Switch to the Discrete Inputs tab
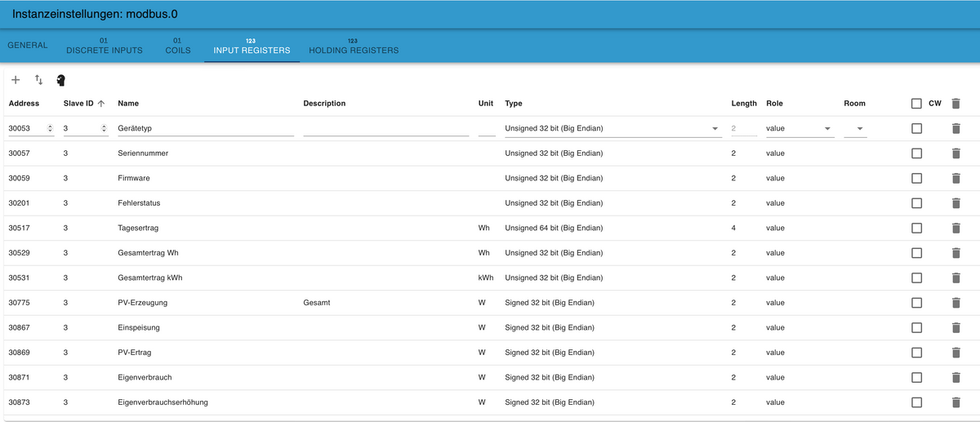 (104, 46)
